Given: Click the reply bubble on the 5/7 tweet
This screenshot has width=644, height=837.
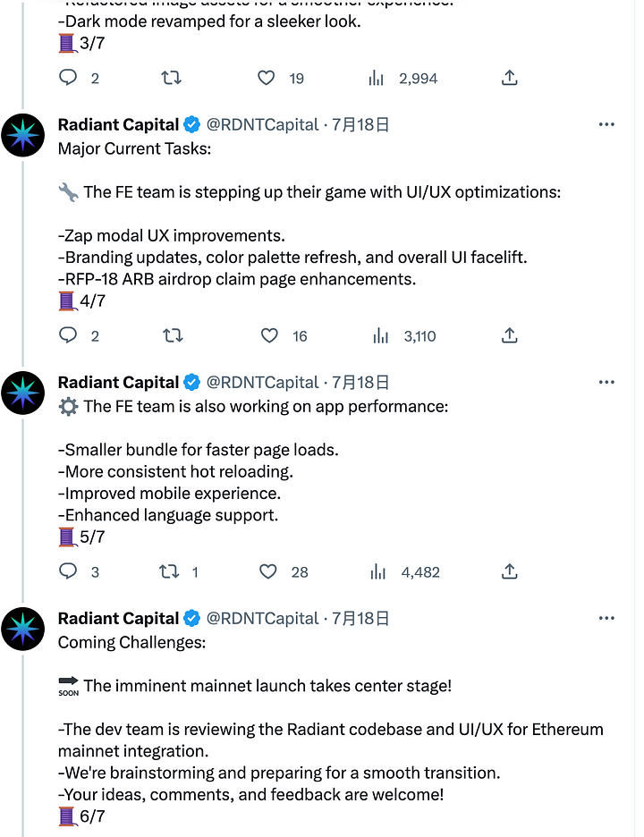Looking at the screenshot, I should tap(69, 571).
